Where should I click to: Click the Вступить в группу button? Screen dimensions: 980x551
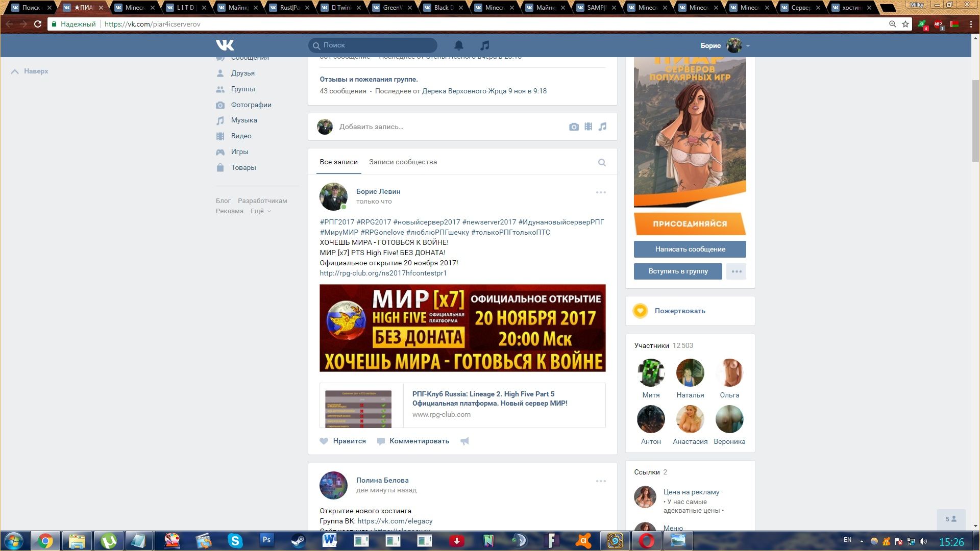pos(678,271)
